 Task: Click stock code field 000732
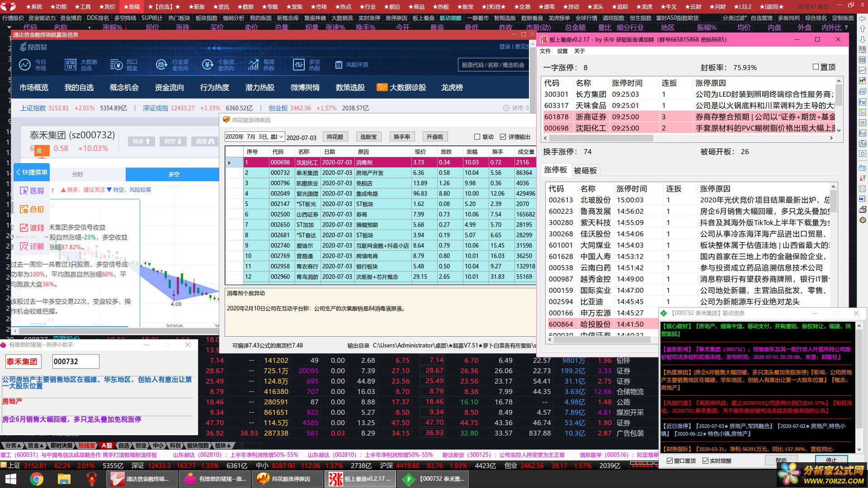(75, 361)
